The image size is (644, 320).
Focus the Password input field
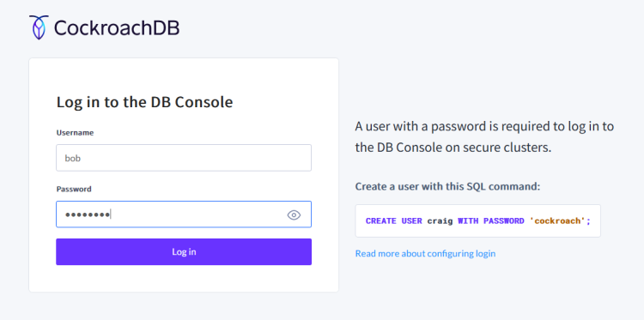click(x=184, y=214)
